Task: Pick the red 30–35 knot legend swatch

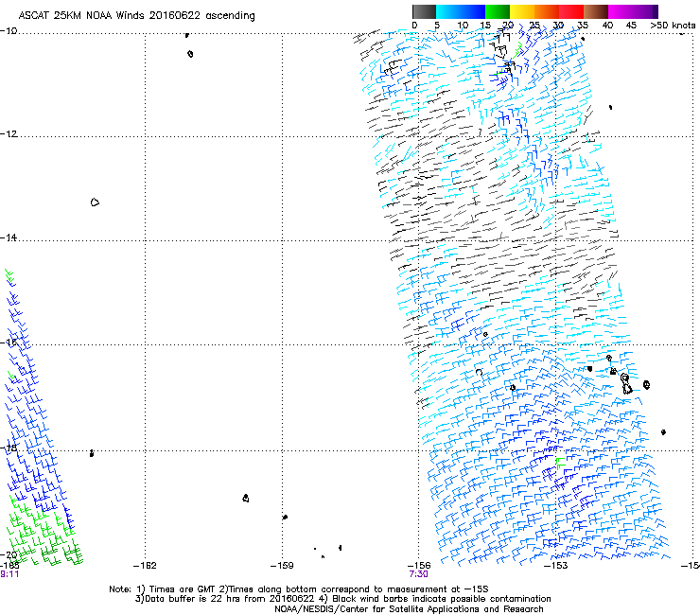Action: pos(571,11)
